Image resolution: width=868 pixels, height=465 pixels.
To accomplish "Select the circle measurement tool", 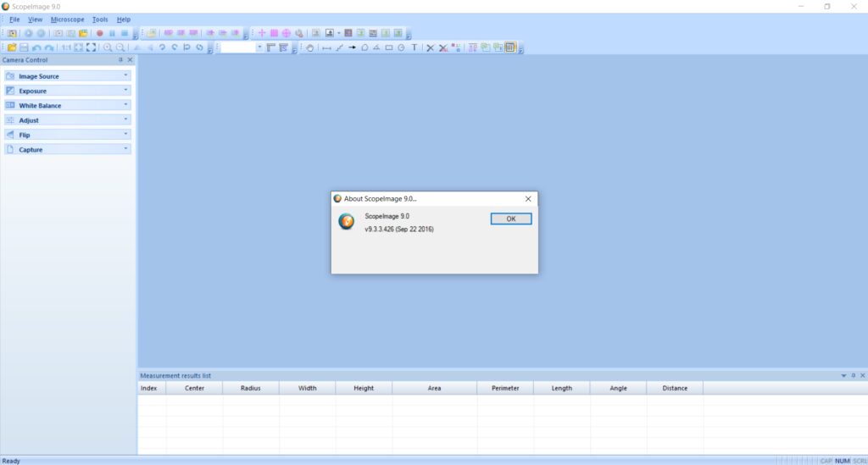I will pyautogui.click(x=401, y=47).
